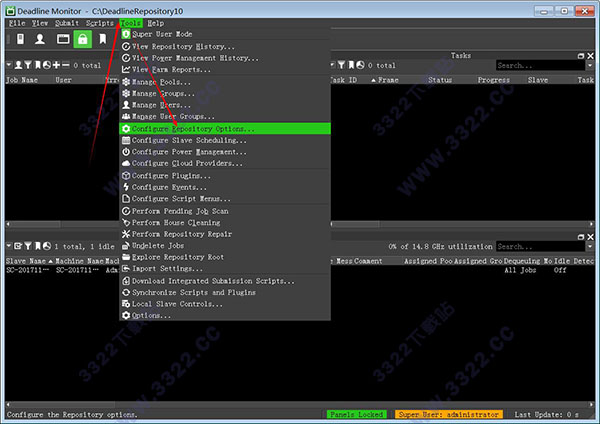The image size is (600, 424).
Task: Click the Slaves panel Search field
Action: 540,246
